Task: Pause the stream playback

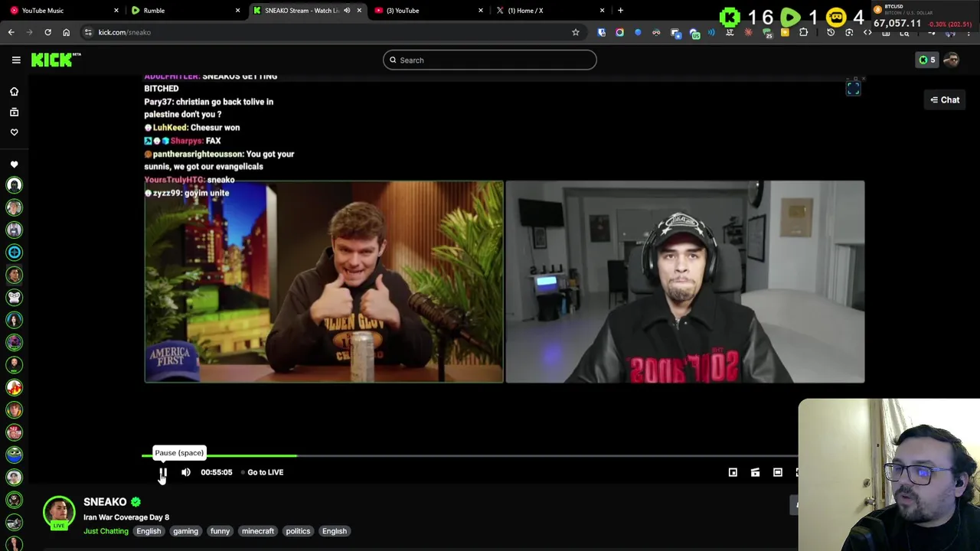Action: pos(163,472)
